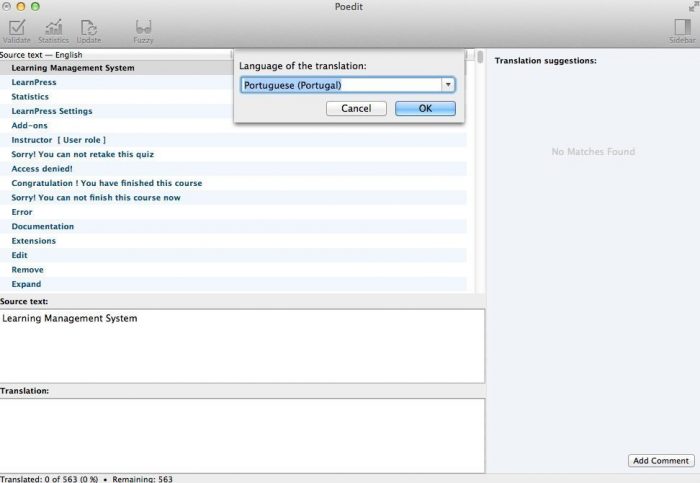
Task: Click the fullscreen arrows icon
Action: [693, 7]
